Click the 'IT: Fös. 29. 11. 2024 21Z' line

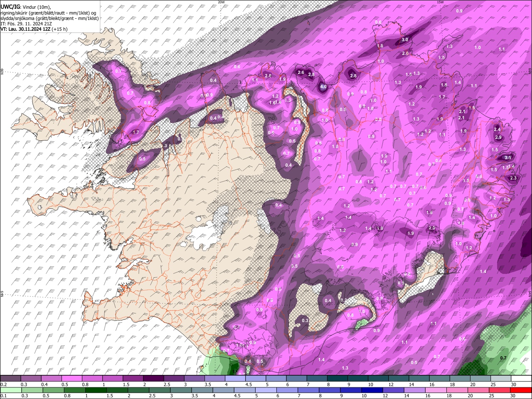(x=26, y=24)
